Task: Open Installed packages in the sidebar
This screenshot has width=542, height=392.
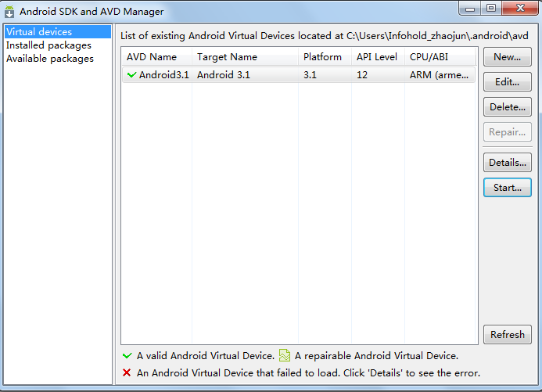Action: [48, 45]
